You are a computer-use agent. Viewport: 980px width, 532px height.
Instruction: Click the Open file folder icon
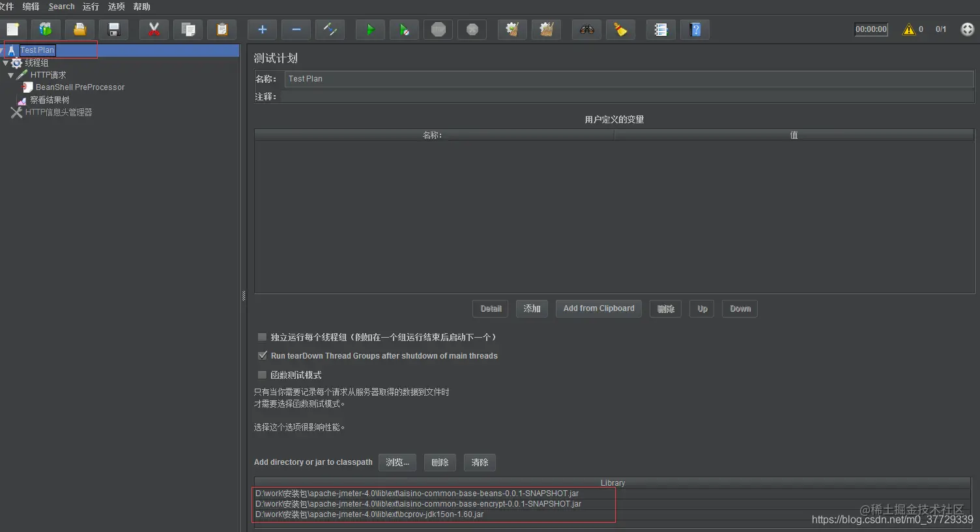coord(79,29)
